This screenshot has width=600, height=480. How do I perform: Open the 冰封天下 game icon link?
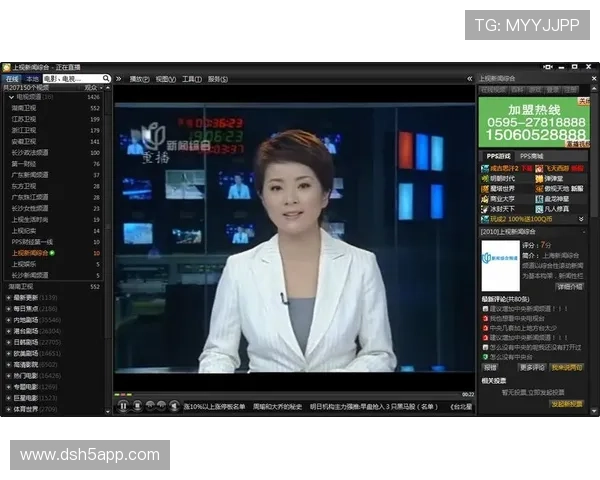pos(485,209)
